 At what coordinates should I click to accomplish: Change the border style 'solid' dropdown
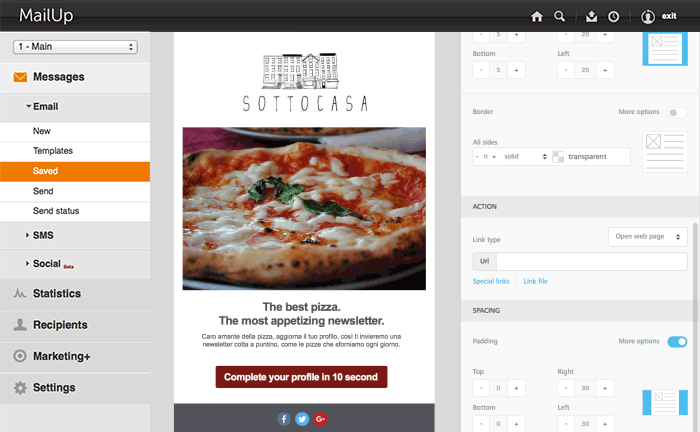pyautogui.click(x=525, y=157)
